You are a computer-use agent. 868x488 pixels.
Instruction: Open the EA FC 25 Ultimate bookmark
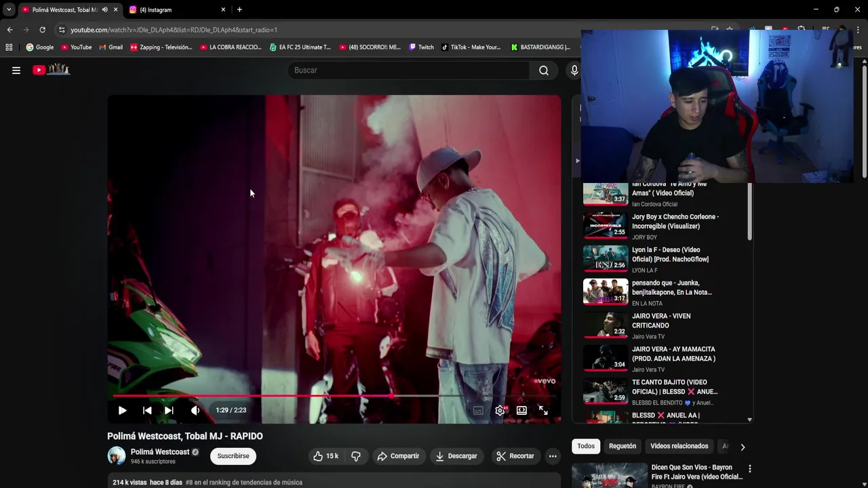300,47
